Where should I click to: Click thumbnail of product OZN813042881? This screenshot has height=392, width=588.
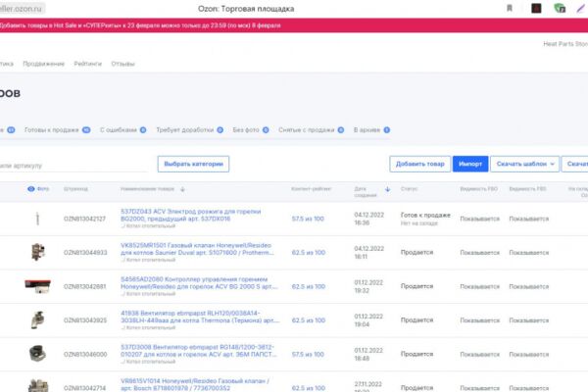pyautogui.click(x=37, y=286)
